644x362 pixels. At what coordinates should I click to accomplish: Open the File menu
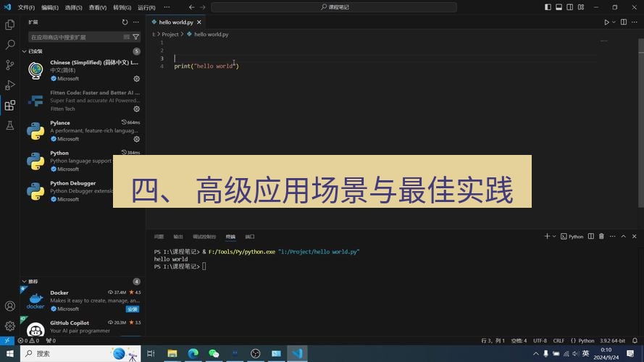pyautogui.click(x=26, y=7)
